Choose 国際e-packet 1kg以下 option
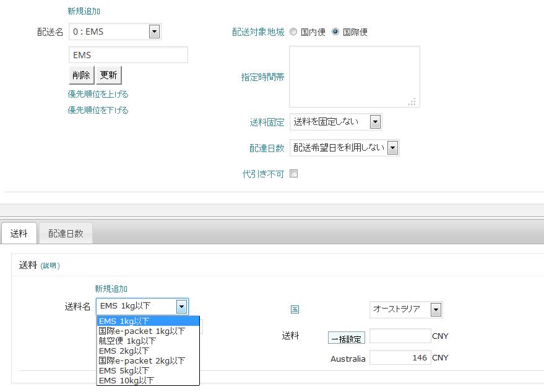 pos(148,331)
